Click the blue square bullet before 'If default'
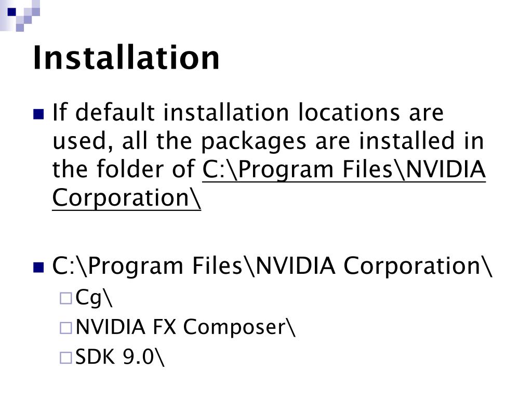The image size is (532, 399). [x=38, y=114]
